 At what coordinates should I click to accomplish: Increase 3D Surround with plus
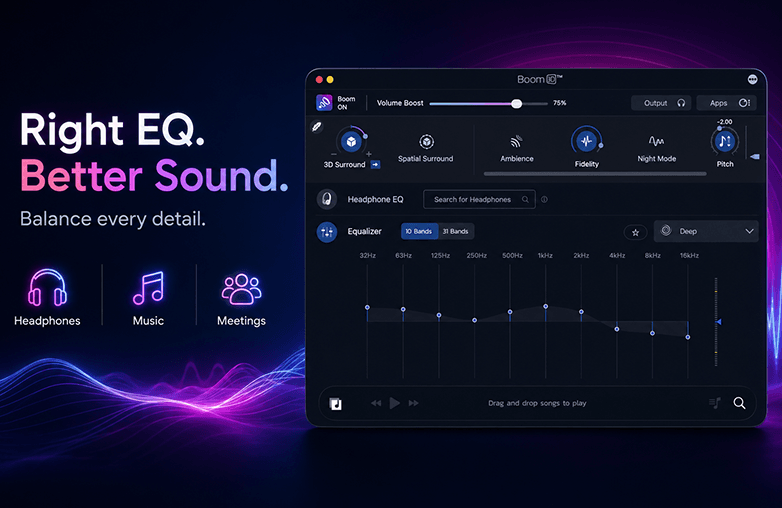[x=369, y=154]
